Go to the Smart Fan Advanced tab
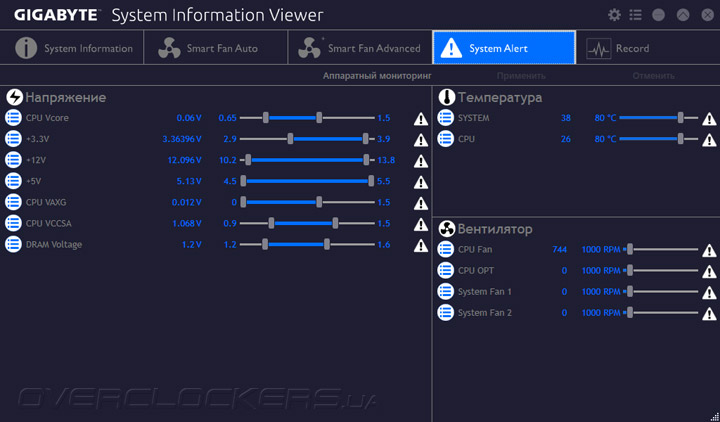This screenshot has height=422, width=720. (x=360, y=48)
